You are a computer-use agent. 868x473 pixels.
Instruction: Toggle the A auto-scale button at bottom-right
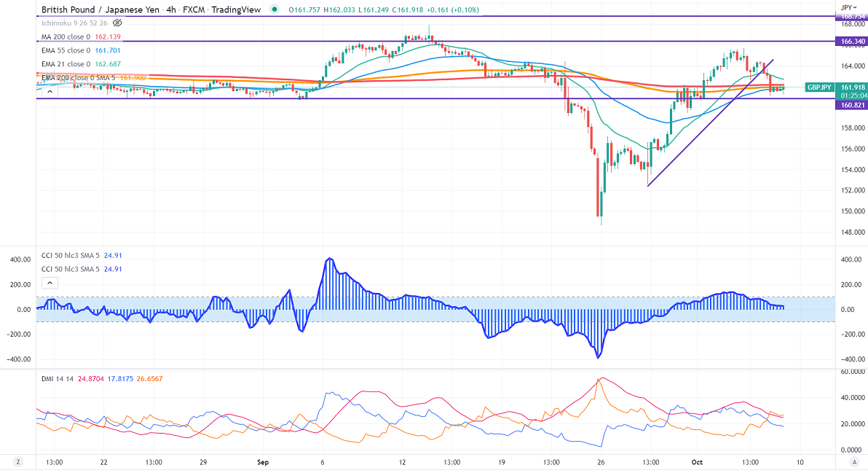pyautogui.click(x=855, y=462)
